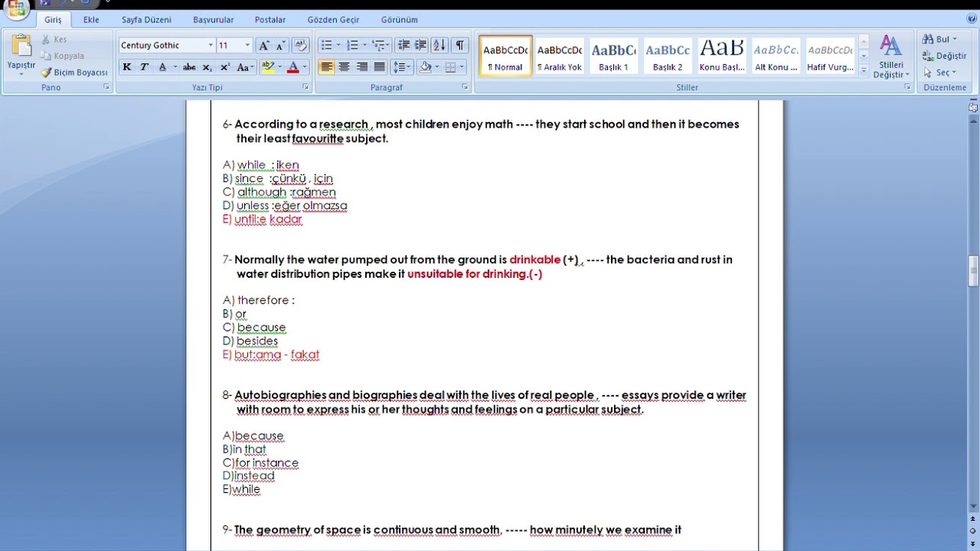Toggle underline with the underlined A button
The image size is (980, 551).
click(x=162, y=67)
